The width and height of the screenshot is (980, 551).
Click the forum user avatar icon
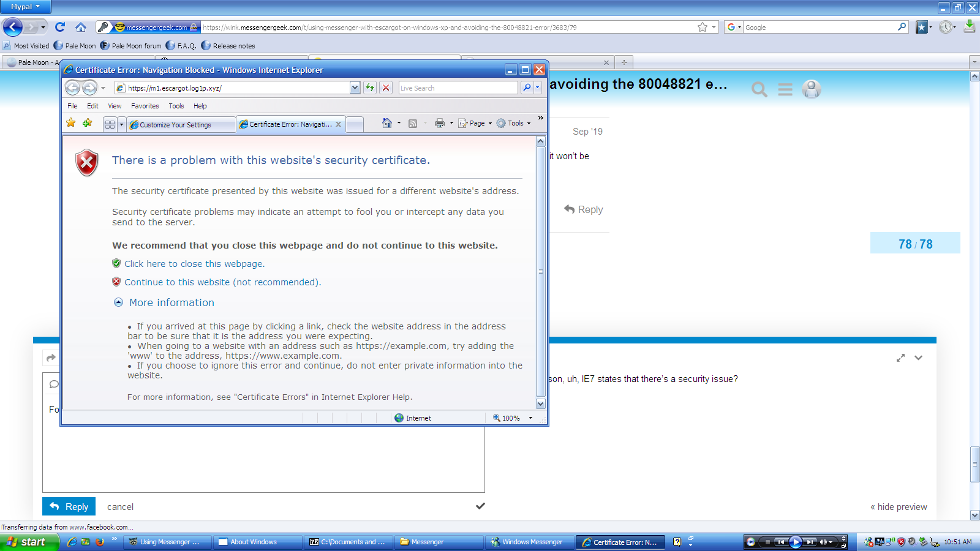click(812, 89)
